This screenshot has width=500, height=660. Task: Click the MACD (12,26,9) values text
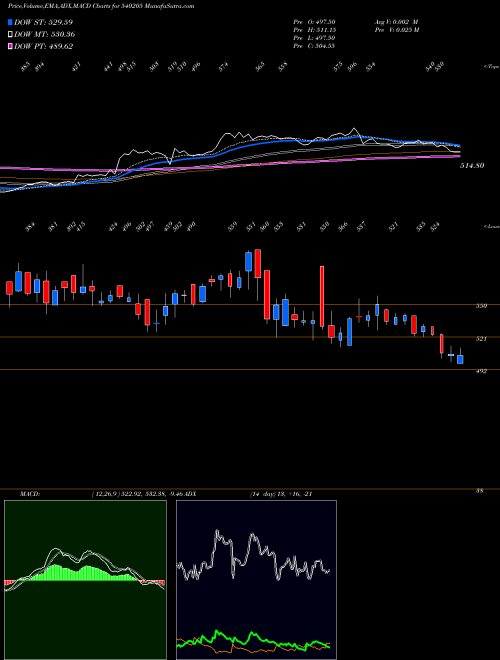point(136,494)
